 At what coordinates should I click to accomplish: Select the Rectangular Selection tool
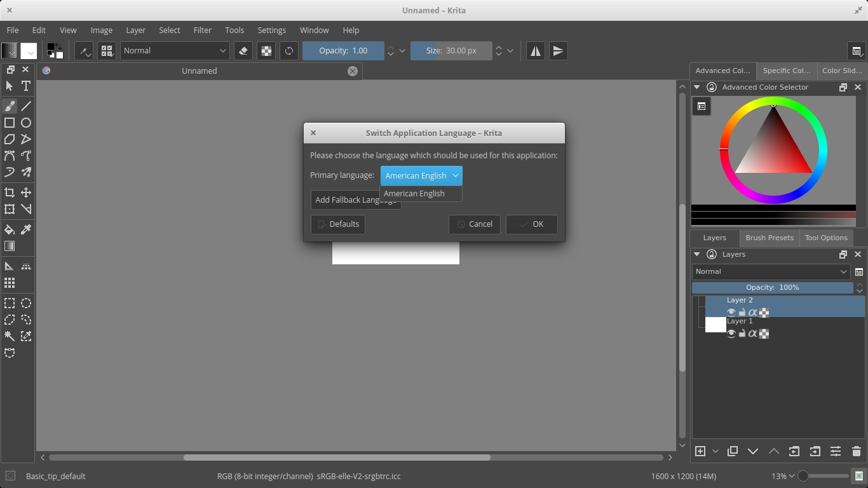click(10, 303)
